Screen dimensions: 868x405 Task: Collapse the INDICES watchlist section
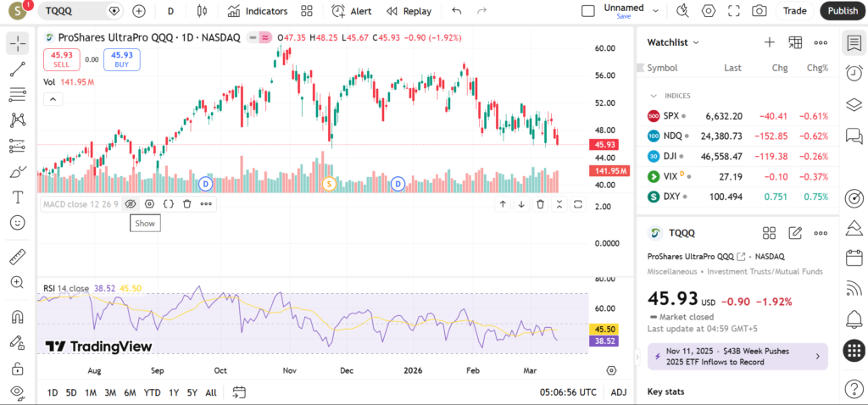point(654,96)
